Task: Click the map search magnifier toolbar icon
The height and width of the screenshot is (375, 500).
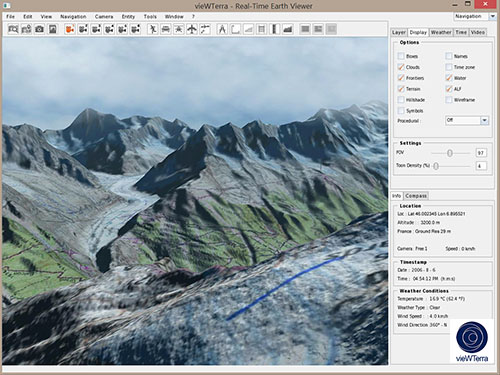Action: tap(13, 29)
